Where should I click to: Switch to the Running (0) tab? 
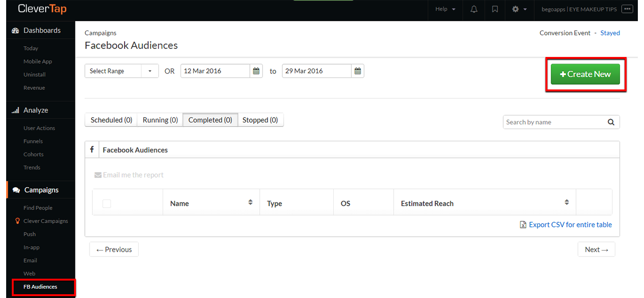point(160,120)
